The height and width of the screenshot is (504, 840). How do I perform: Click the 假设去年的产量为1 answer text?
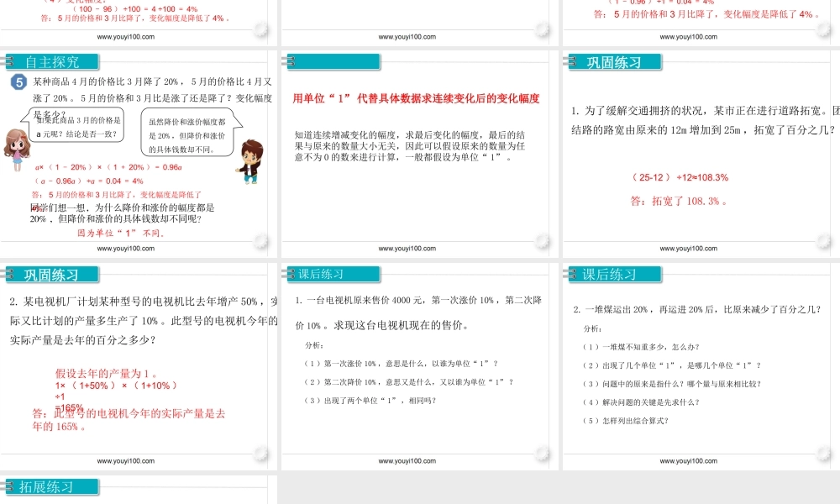[108, 373]
